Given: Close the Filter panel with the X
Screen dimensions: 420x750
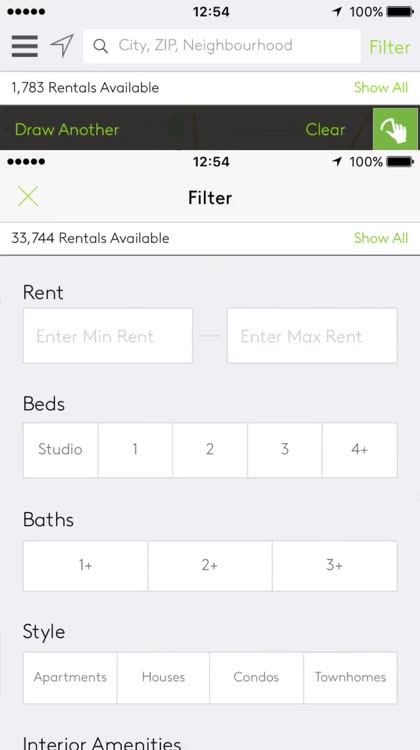Looking at the screenshot, I should (x=28, y=197).
